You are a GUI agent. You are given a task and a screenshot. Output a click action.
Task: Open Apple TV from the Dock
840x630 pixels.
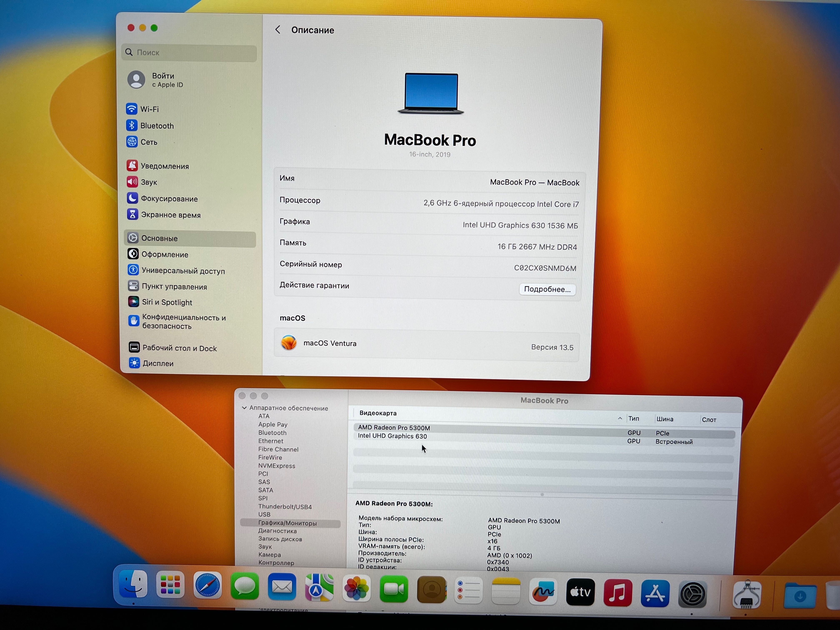pos(580,592)
